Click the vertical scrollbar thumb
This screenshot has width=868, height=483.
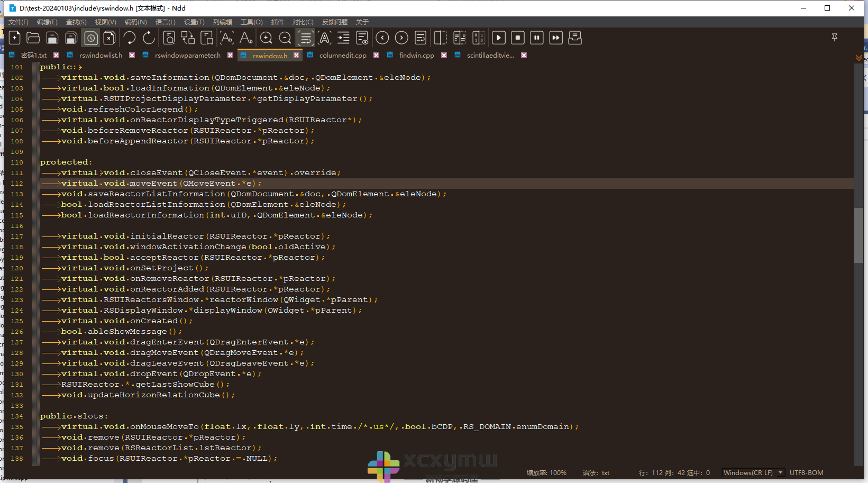point(858,235)
